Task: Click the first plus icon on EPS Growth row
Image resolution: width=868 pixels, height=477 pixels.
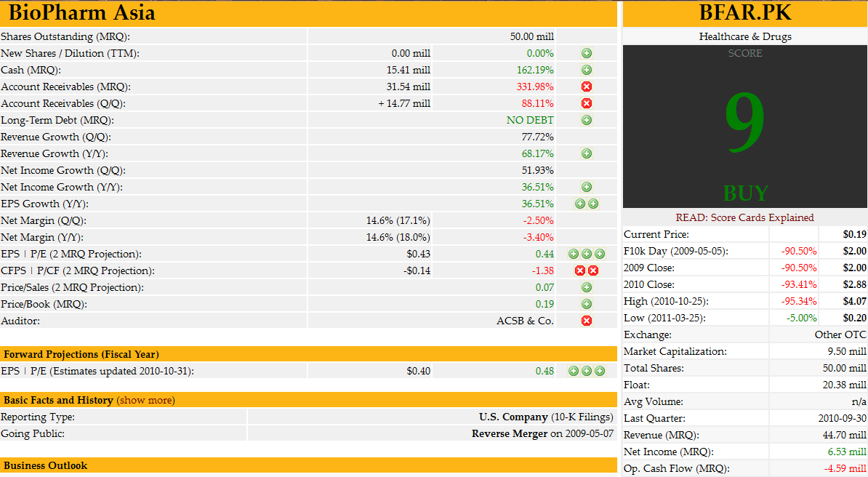Action: (580, 204)
